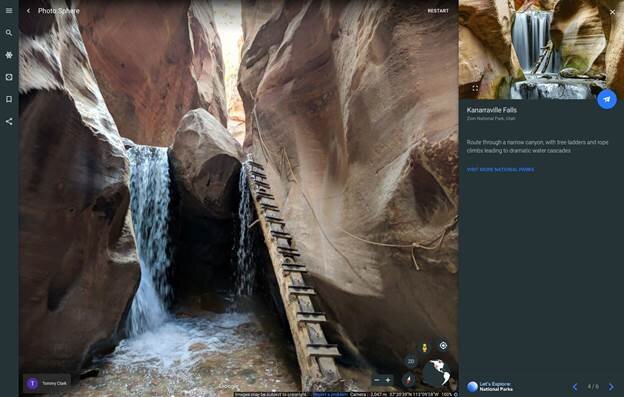Click the RESTART button

pyautogui.click(x=438, y=11)
